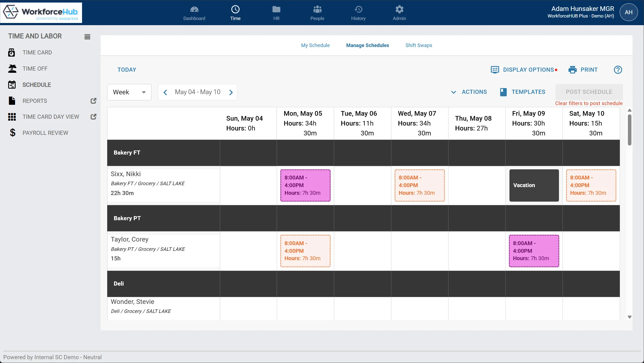Image resolution: width=644 pixels, height=363 pixels.
Task: Open the Week view dropdown
Action: tap(129, 92)
